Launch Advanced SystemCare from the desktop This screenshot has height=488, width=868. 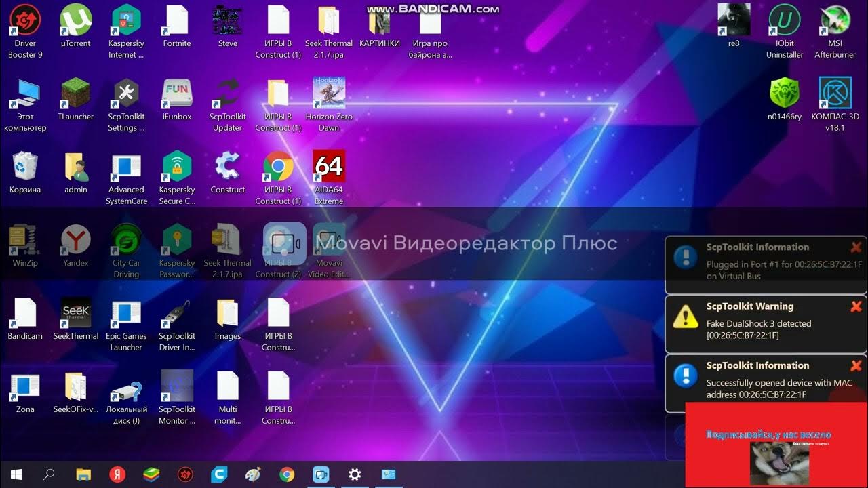126,167
